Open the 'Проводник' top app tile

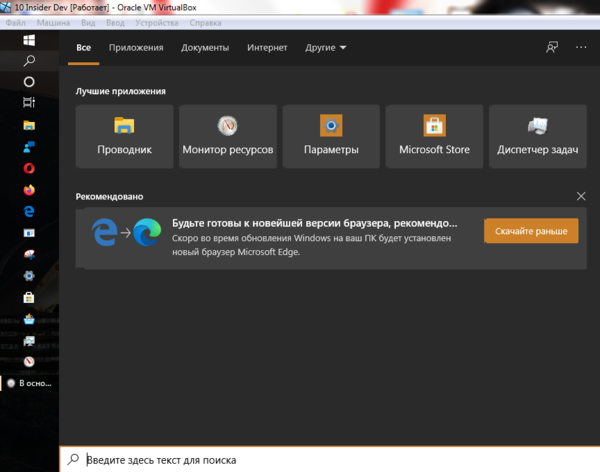click(x=124, y=136)
